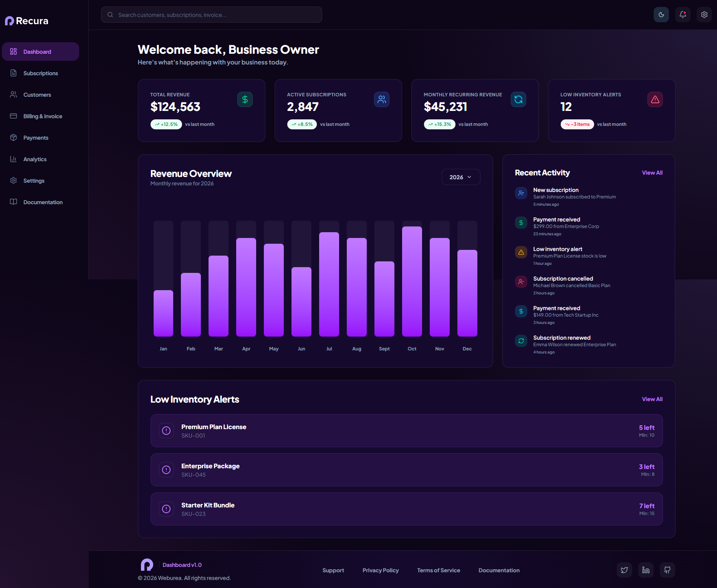The width and height of the screenshot is (717, 588).
Task: Open the LinkedIn icon in footer
Action: coord(646,570)
